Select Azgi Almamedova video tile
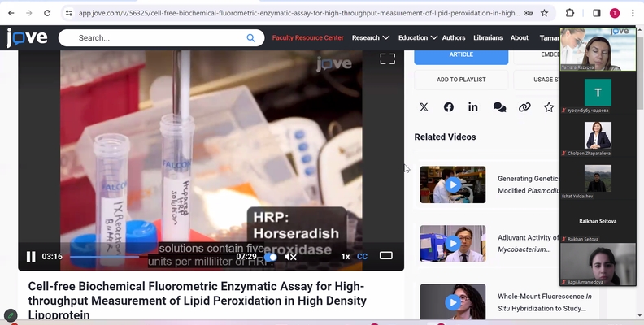This screenshot has height=325, width=644. tap(598, 264)
